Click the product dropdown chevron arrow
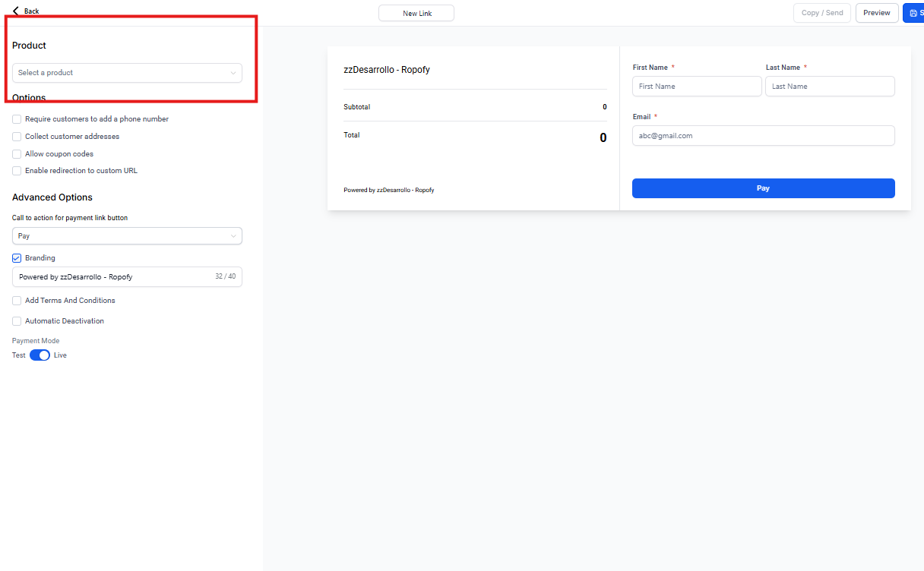 tap(233, 73)
